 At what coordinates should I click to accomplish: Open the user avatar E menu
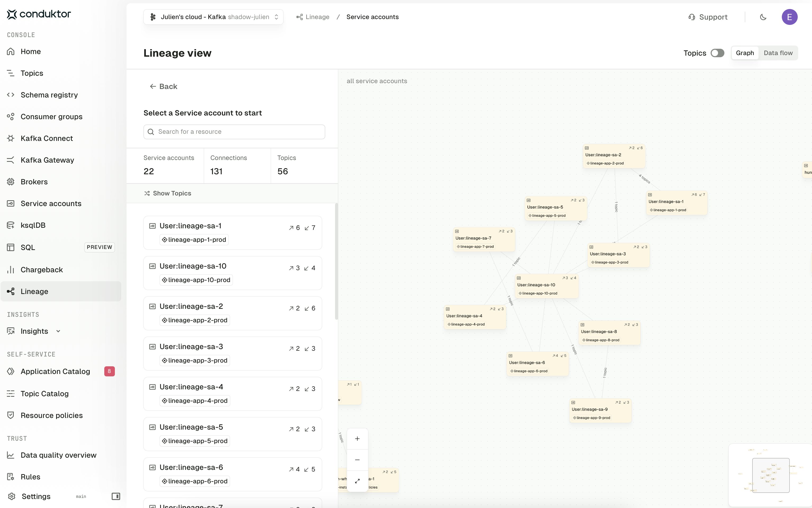(790, 17)
